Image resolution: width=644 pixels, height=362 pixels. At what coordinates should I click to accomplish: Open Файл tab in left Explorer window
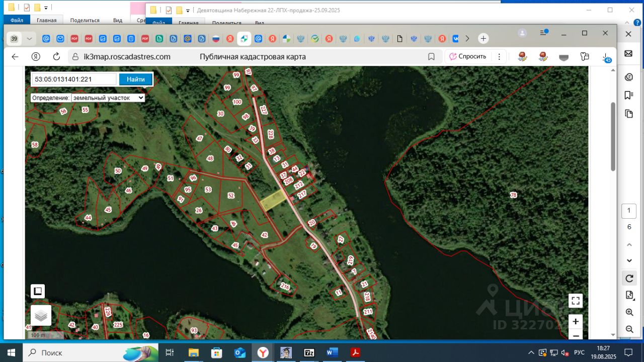tap(17, 21)
